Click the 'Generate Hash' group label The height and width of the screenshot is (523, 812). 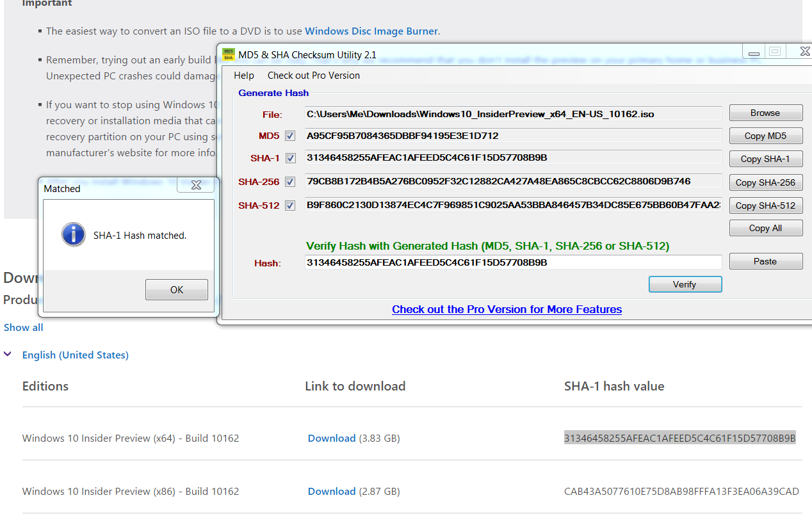point(273,93)
